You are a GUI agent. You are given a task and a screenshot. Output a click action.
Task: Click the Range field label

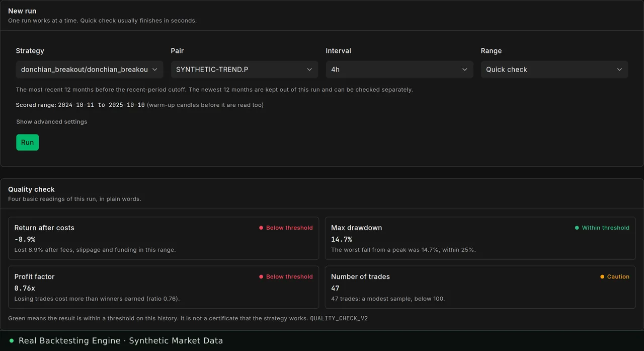pos(491,51)
